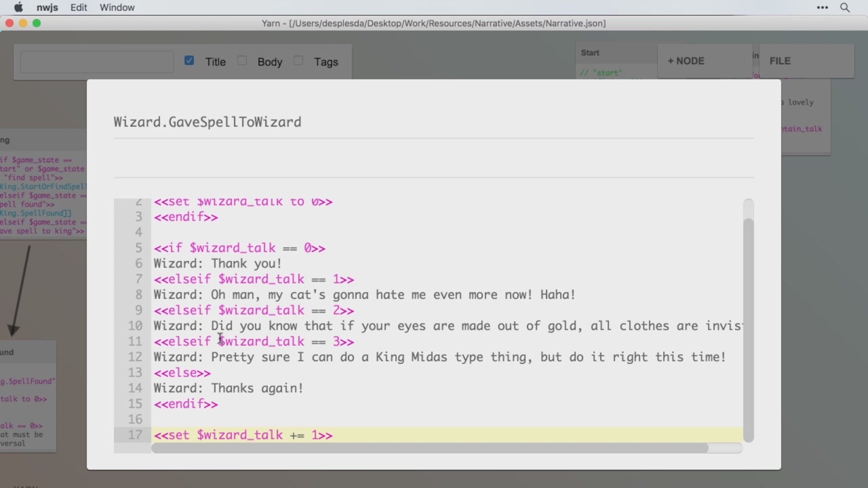
Task: Open the Edit menu
Action: 79,7
